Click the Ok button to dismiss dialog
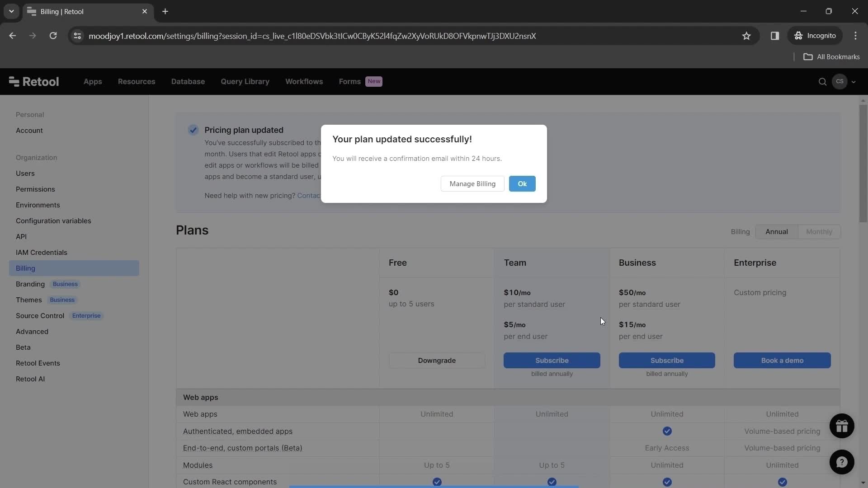The height and width of the screenshot is (488, 868). (x=522, y=183)
